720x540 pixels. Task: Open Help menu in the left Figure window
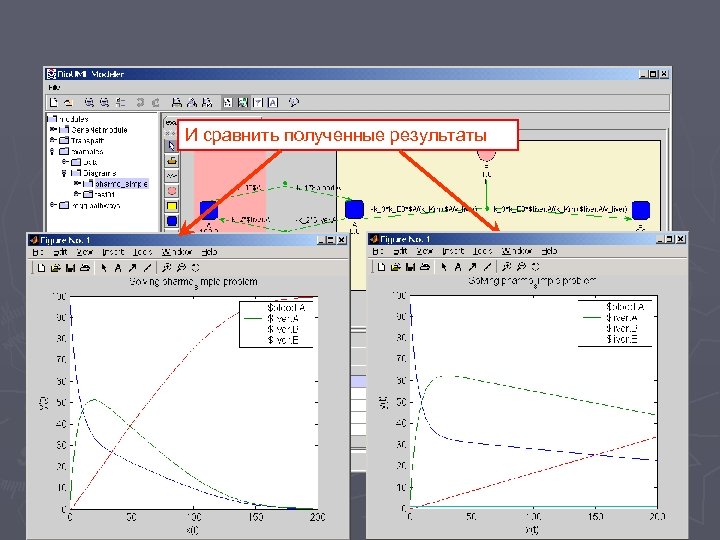[x=209, y=252]
